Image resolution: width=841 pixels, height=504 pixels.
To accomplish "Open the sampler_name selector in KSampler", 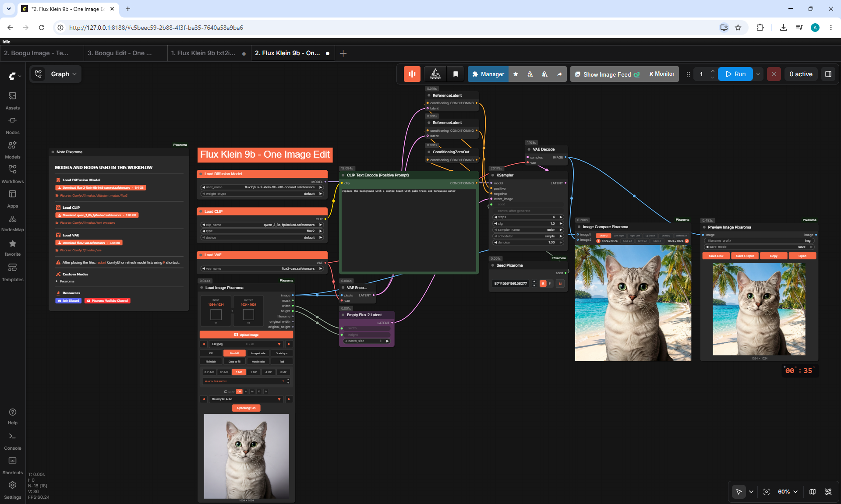I will [528, 230].
